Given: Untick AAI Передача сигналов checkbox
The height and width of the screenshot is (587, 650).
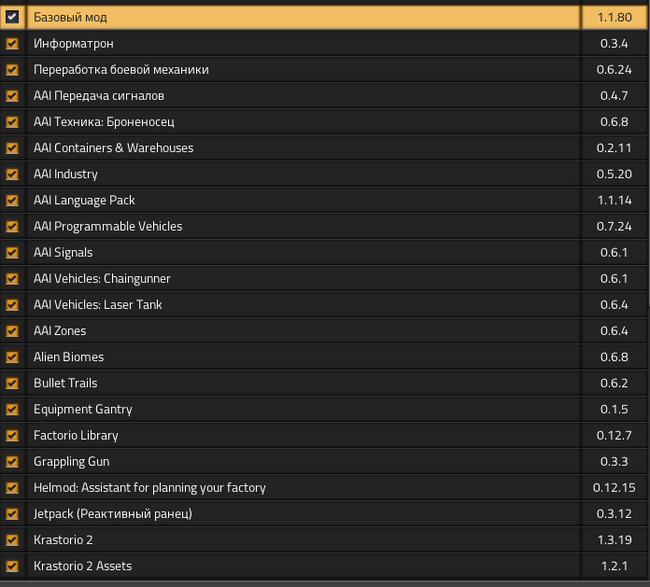Looking at the screenshot, I should point(12,96).
